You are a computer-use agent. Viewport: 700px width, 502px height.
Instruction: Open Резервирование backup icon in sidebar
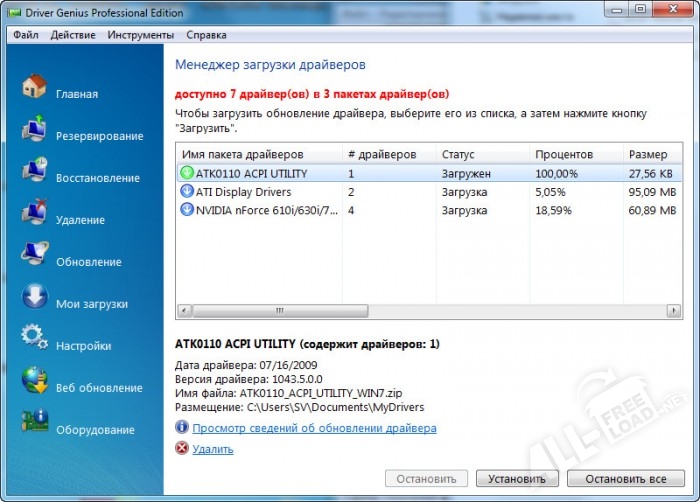click(x=34, y=130)
